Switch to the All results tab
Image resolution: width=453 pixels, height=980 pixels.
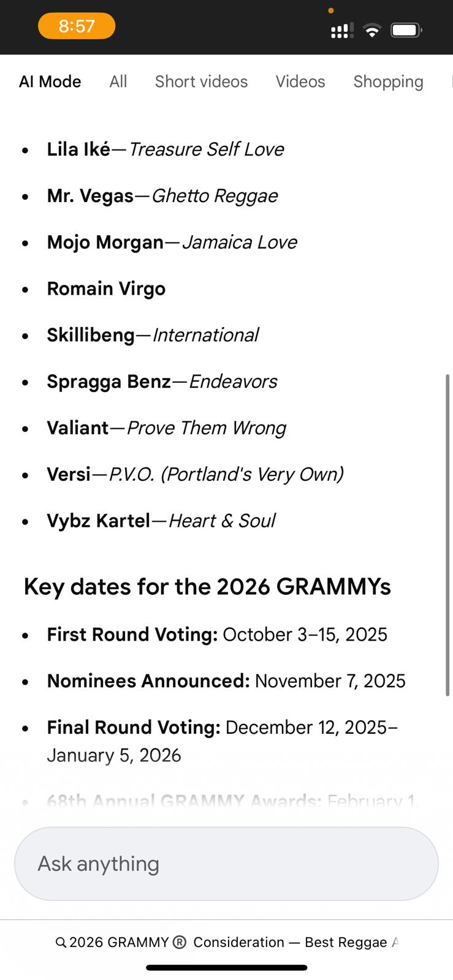[118, 81]
